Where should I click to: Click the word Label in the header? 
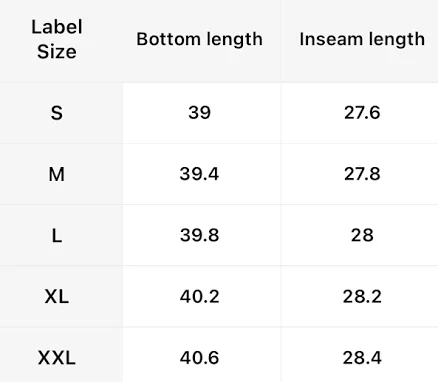coord(57,27)
